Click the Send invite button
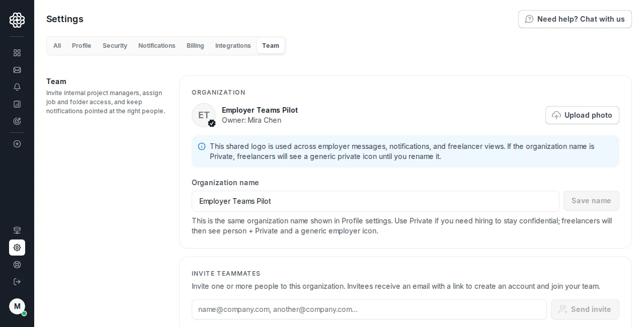This screenshot has width=644, height=327. [x=585, y=309]
